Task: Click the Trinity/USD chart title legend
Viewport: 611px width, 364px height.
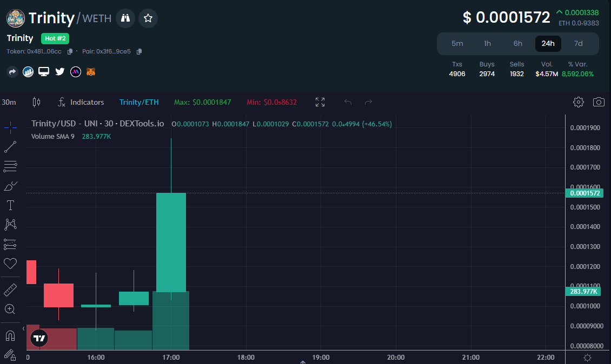Action: (x=97, y=124)
